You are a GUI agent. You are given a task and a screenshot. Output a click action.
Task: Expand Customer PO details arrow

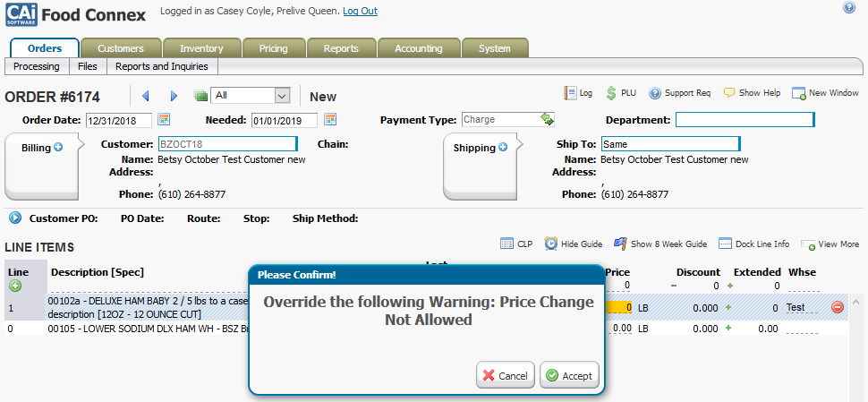pos(15,218)
